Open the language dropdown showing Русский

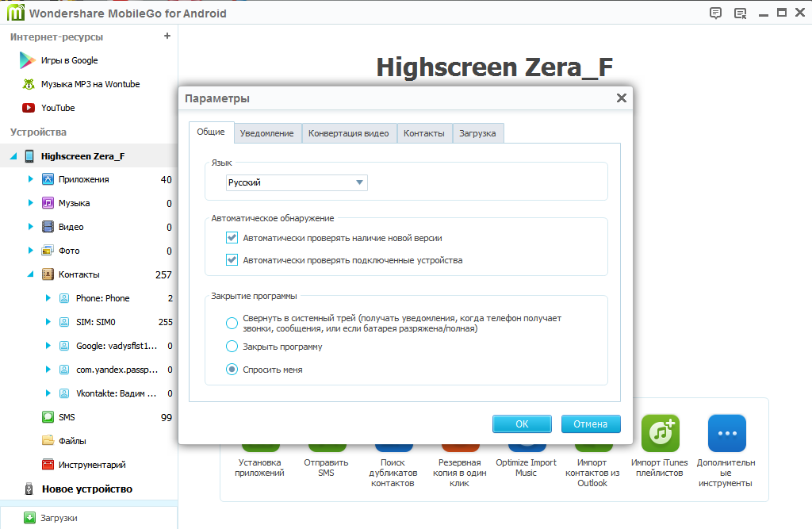pyautogui.click(x=297, y=183)
